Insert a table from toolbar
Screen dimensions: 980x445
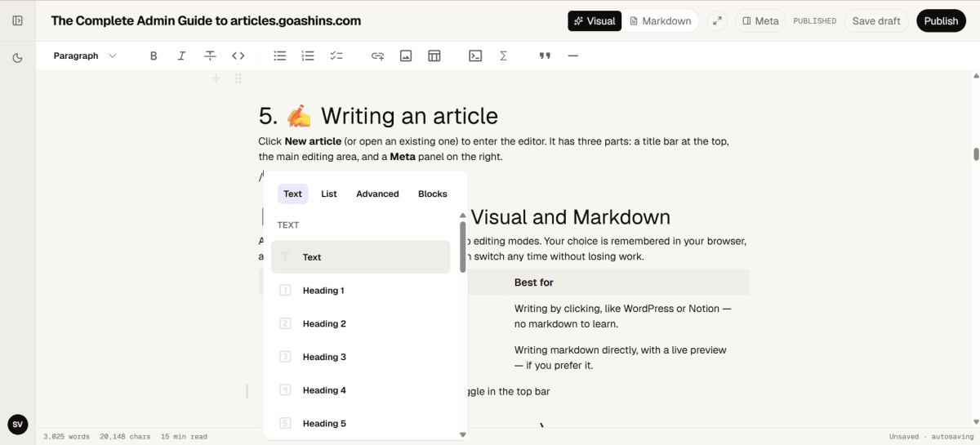(434, 56)
